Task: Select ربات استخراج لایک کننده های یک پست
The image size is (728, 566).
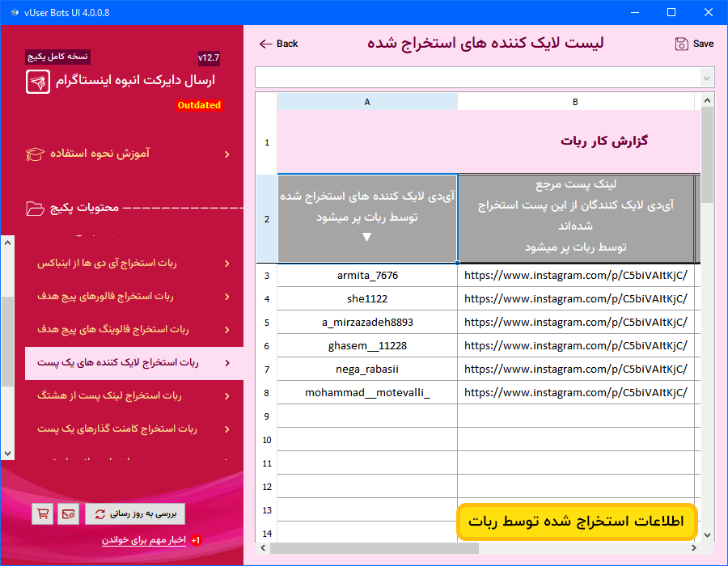Action: [134, 363]
